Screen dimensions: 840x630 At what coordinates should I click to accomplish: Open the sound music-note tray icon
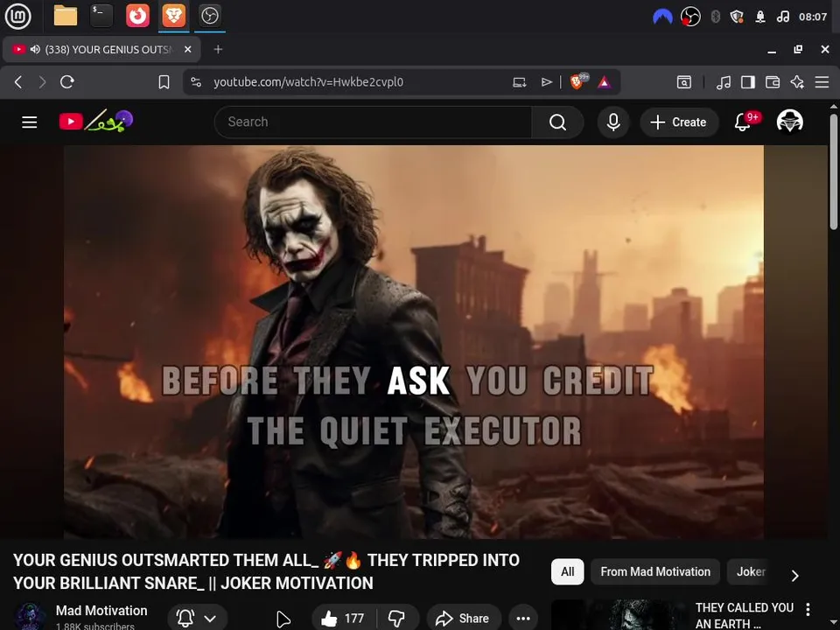click(782, 17)
